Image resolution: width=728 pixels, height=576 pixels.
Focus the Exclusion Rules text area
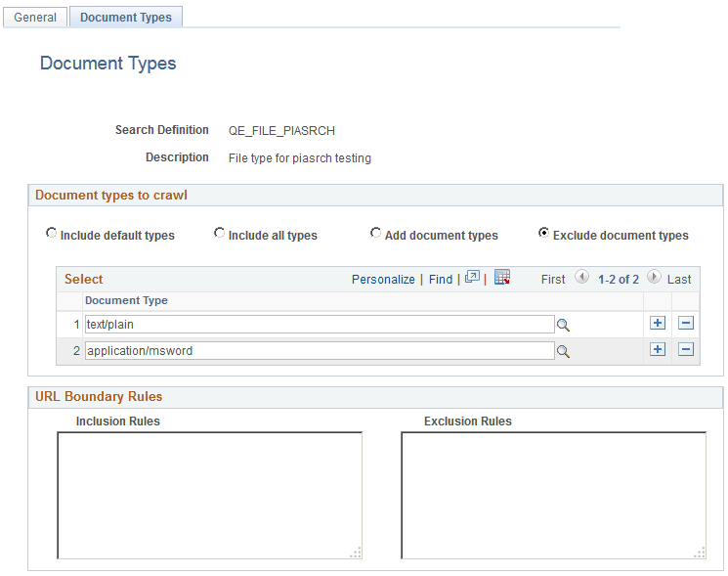pos(553,496)
